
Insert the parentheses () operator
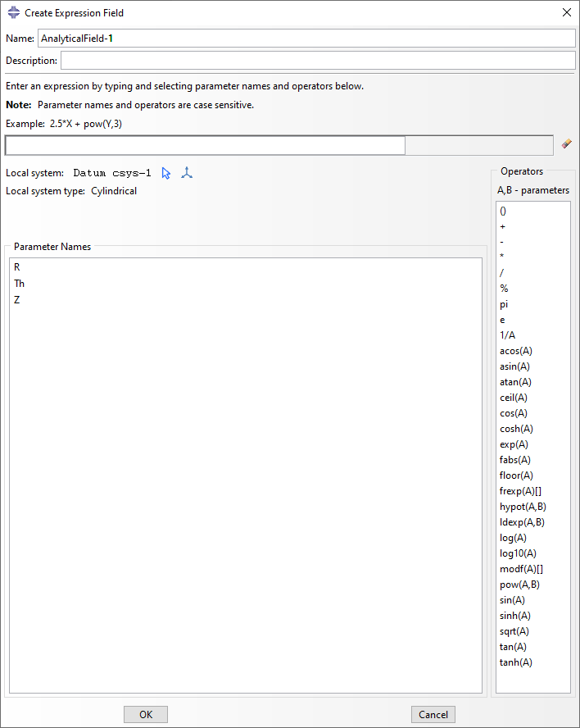coord(503,212)
